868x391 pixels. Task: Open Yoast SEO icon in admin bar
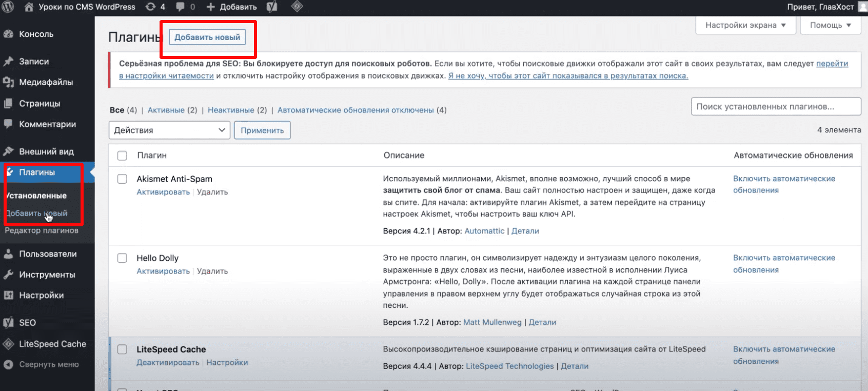tap(272, 7)
